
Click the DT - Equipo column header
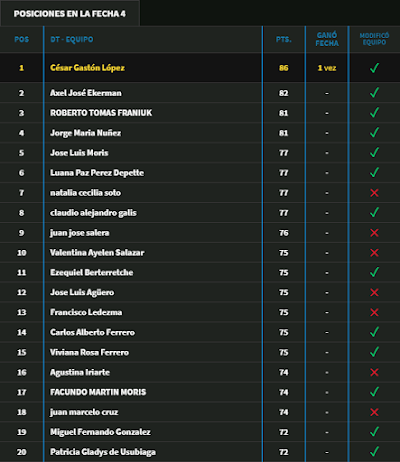pos(72,39)
